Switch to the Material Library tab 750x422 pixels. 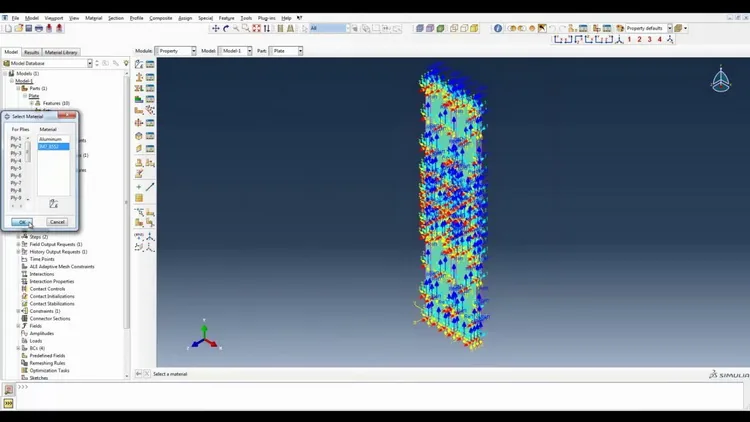61,52
